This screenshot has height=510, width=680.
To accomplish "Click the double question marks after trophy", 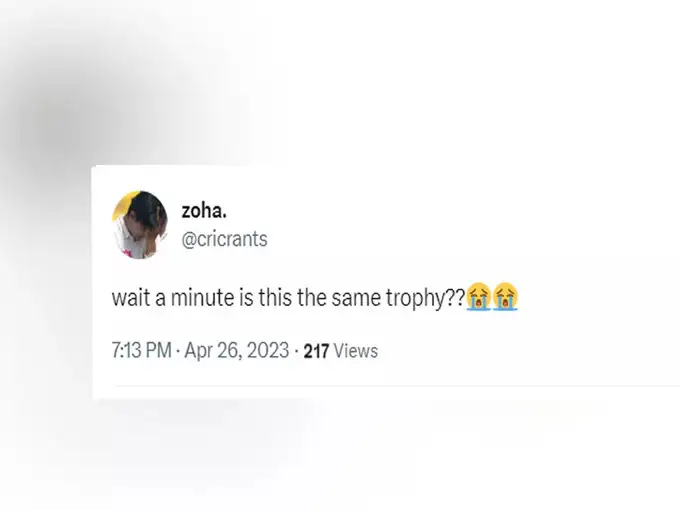I will click(456, 298).
